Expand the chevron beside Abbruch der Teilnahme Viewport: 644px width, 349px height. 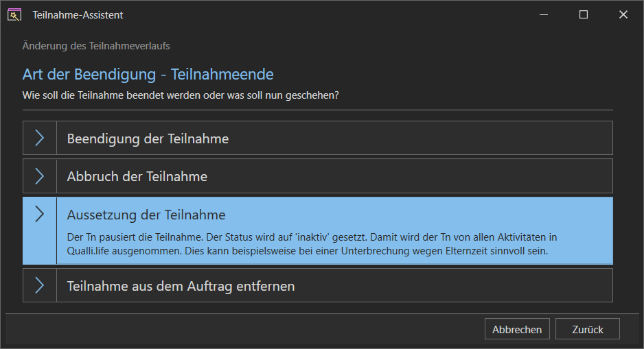click(39, 176)
